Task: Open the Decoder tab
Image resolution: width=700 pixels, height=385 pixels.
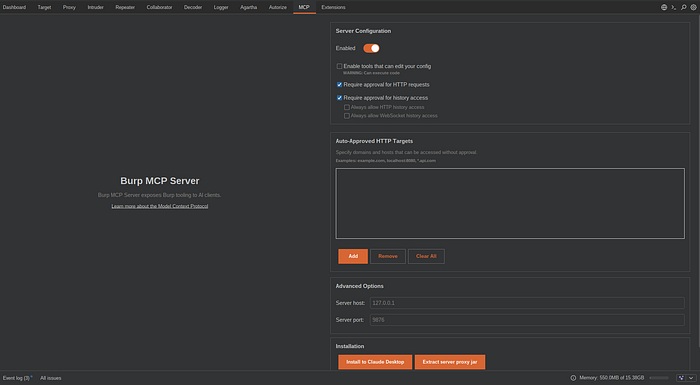Action: (193, 7)
